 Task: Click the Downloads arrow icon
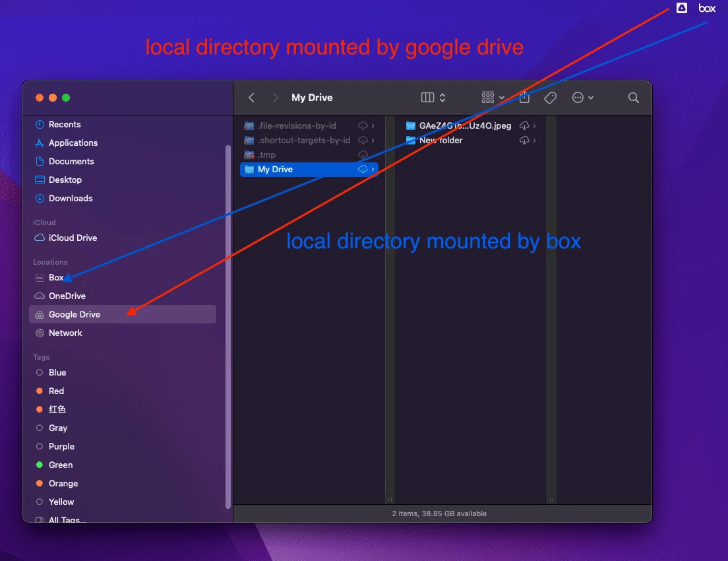pyautogui.click(x=40, y=199)
